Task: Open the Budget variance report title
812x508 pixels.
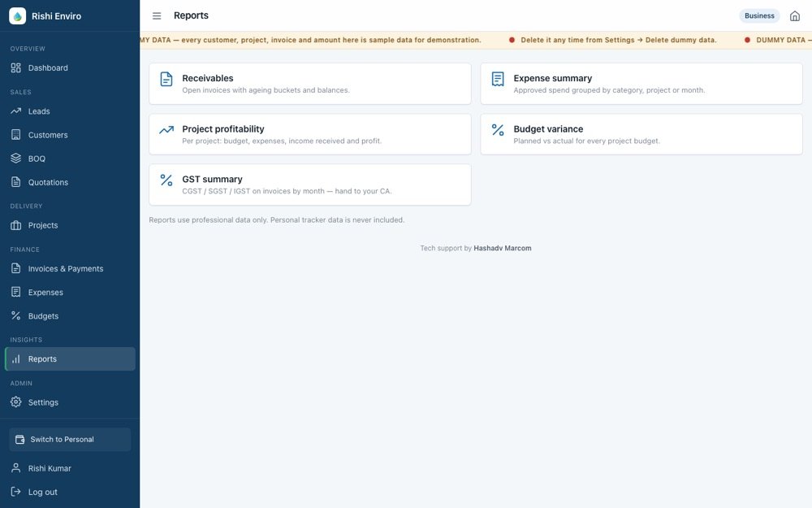Action: pos(548,129)
